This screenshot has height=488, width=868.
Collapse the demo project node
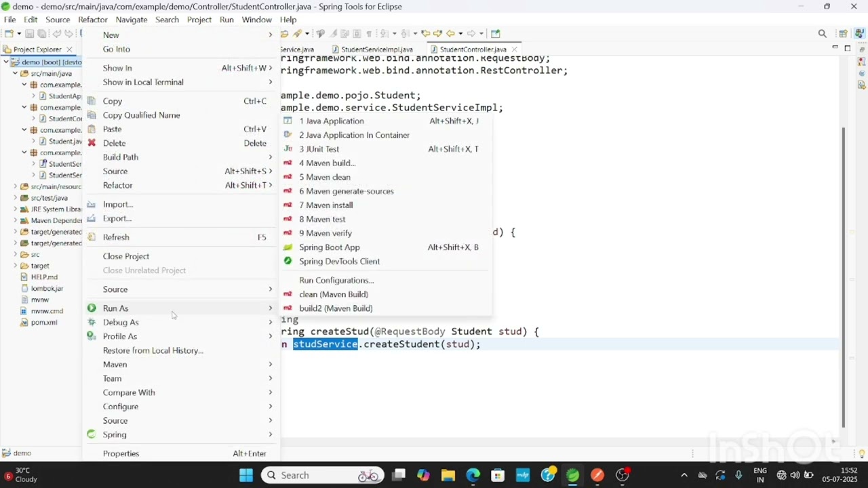(x=6, y=62)
